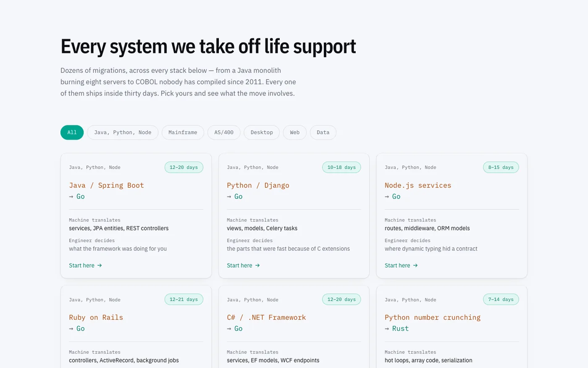Open the C# / .NET Framework card title
The width and height of the screenshot is (588, 368).
[x=266, y=318]
